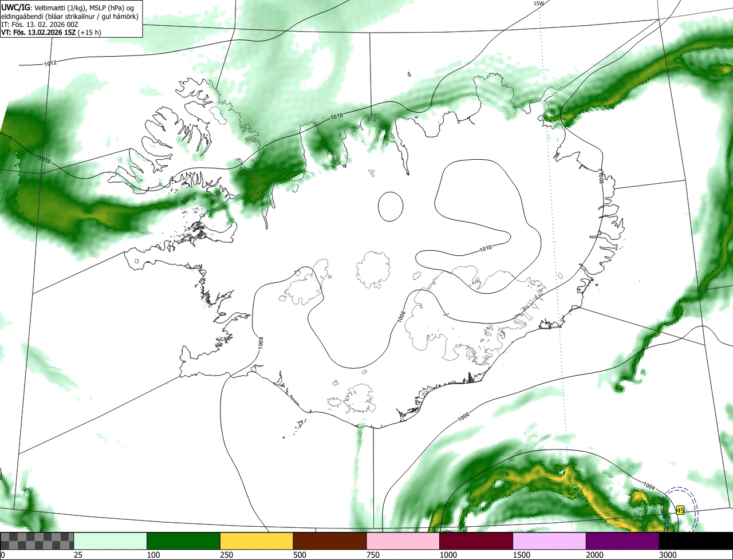The height and width of the screenshot is (560, 733).
Task: Click the legend value 1500
Action: pyautogui.click(x=522, y=555)
